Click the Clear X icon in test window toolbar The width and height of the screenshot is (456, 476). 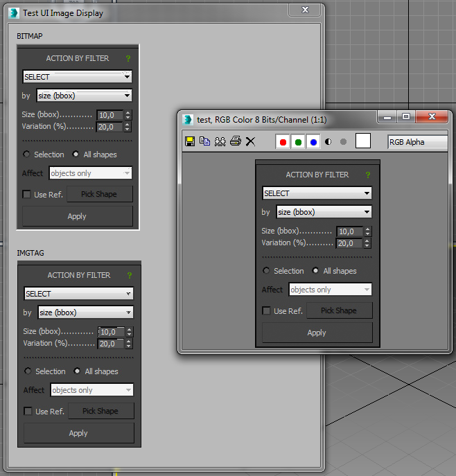click(250, 141)
